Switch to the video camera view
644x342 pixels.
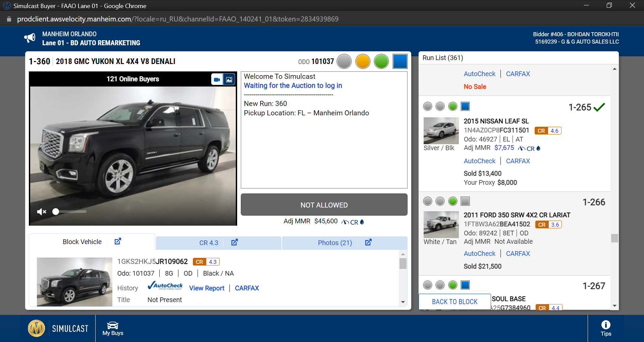(x=217, y=79)
